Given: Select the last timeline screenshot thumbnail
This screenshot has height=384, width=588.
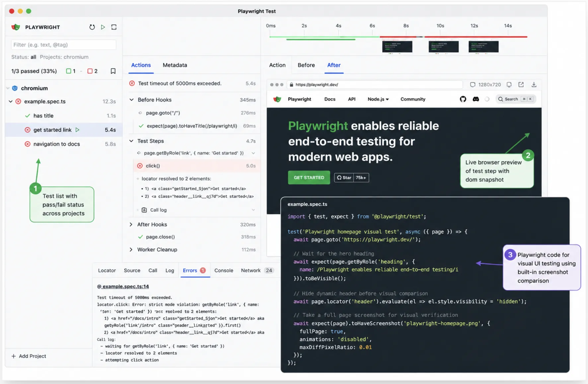Looking at the screenshot, I should coord(483,47).
